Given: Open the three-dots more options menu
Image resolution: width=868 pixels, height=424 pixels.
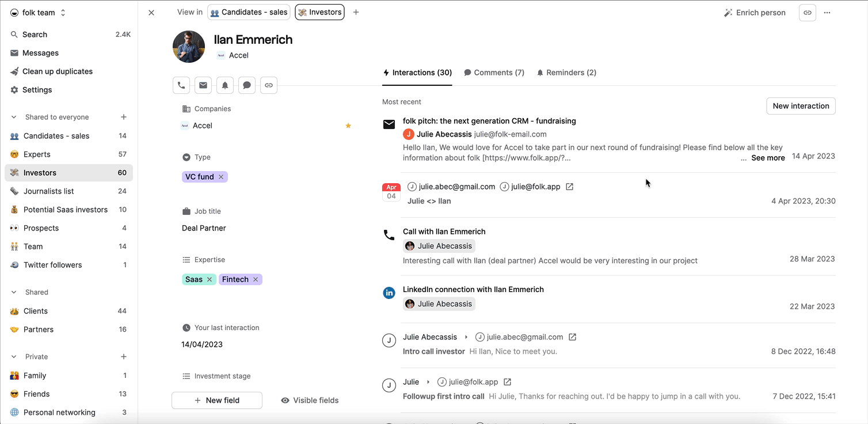Looking at the screenshot, I should point(827,13).
